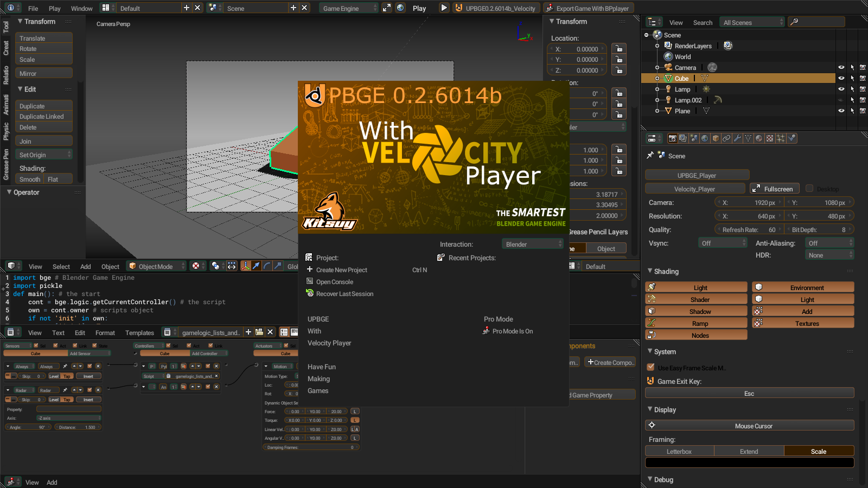This screenshot has width=868, height=488.
Task: Click the UPBGE logo icon in top bar
Action: pos(458,8)
